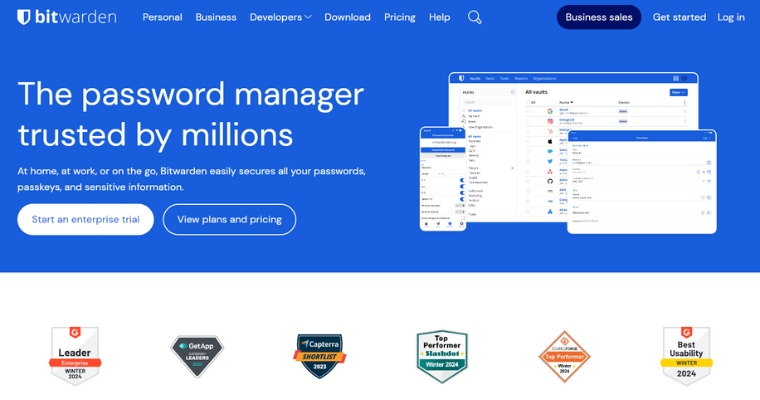The image size is (760, 400).
Task: Open the search magnifier icon
Action: [x=475, y=17]
